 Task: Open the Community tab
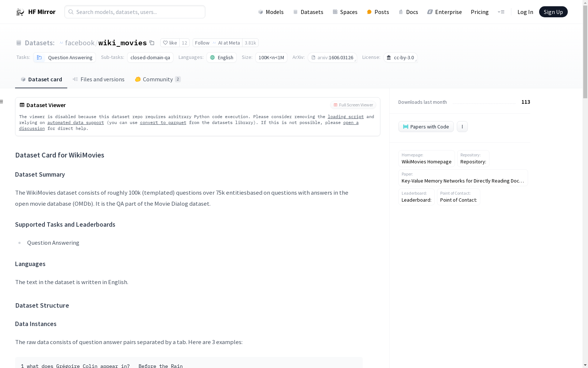click(158, 79)
